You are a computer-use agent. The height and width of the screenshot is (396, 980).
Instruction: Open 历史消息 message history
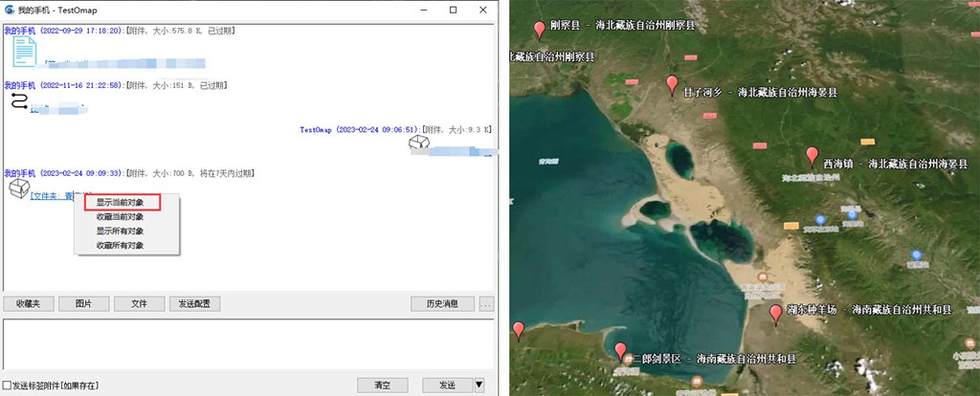coord(441,304)
